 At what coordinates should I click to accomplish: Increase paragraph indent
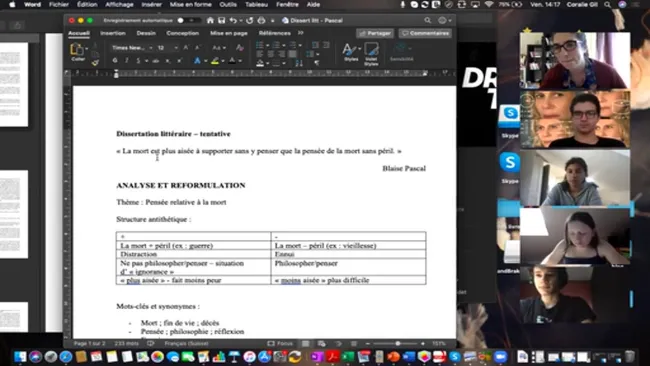click(326, 45)
